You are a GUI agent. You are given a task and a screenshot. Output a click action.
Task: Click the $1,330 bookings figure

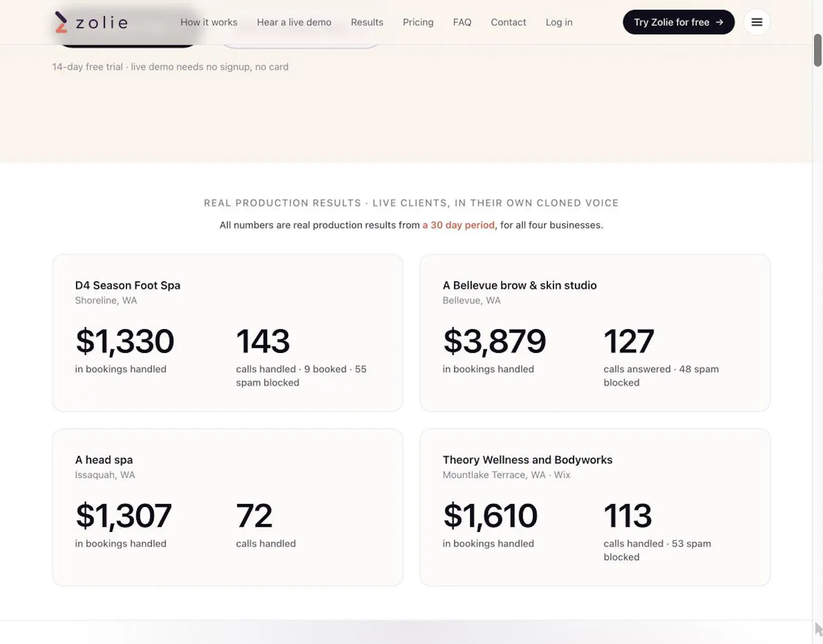tap(125, 341)
